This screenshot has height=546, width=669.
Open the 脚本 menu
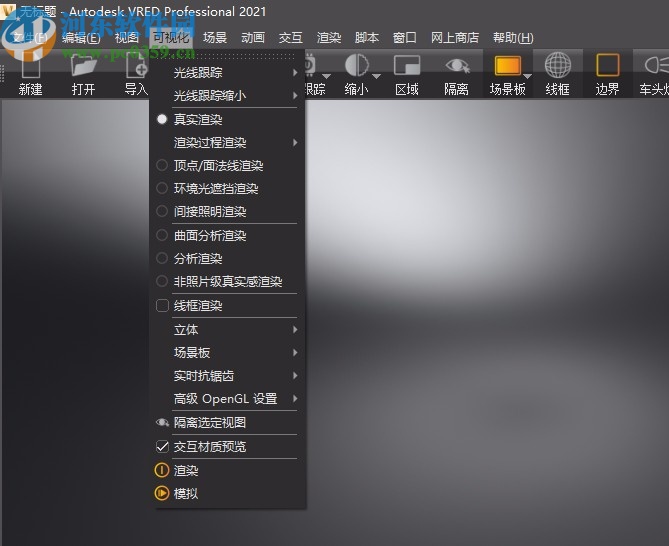[x=367, y=38]
